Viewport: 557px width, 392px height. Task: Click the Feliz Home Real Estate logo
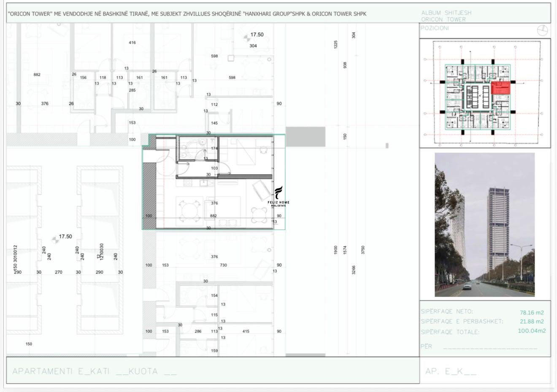click(x=278, y=196)
